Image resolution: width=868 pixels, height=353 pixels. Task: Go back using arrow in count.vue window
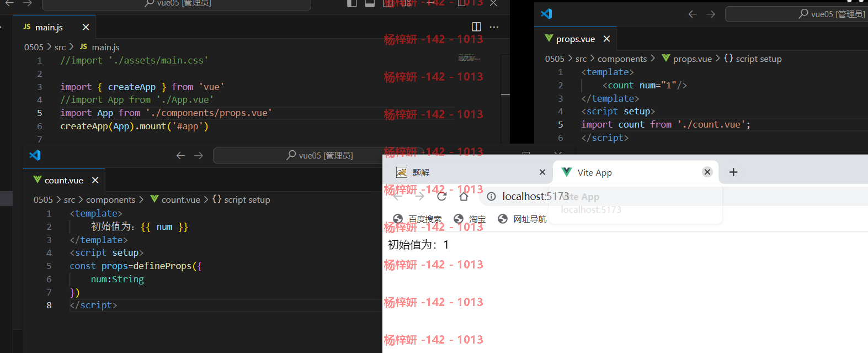point(180,156)
